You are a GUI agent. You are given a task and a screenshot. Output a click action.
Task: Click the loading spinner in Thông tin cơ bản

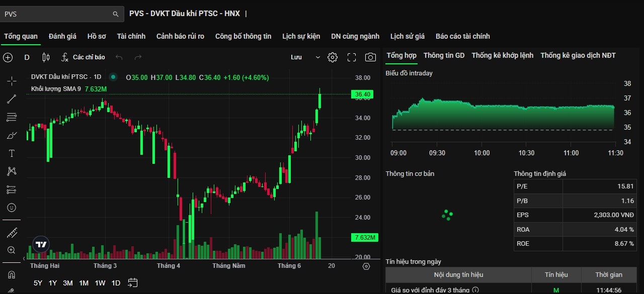pos(447,215)
